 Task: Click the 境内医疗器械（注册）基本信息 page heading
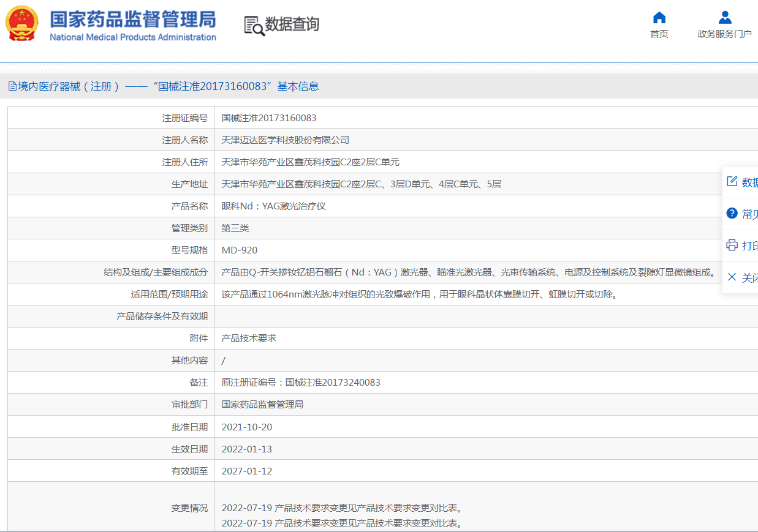pos(168,86)
